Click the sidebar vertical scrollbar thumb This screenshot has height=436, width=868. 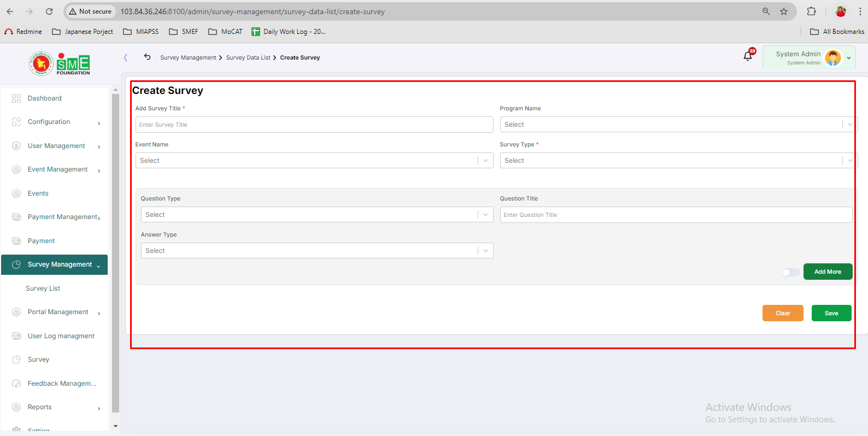(115, 253)
